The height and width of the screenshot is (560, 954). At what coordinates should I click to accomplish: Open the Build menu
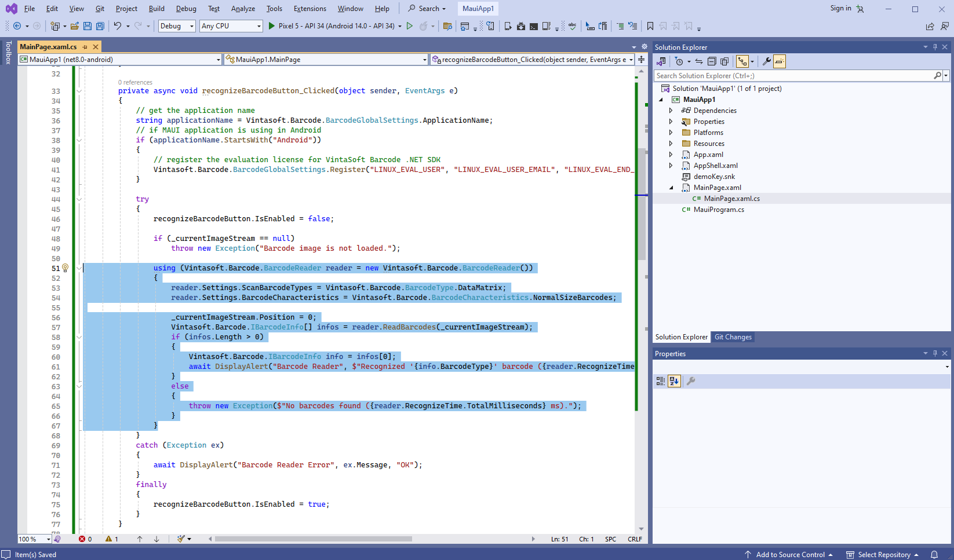pyautogui.click(x=156, y=9)
